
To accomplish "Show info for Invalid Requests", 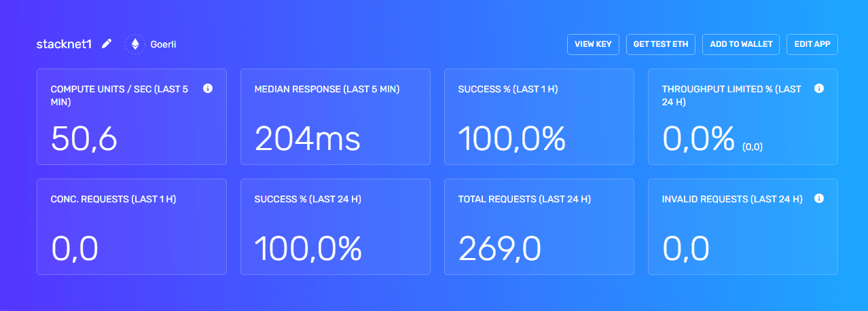I will tap(819, 198).
